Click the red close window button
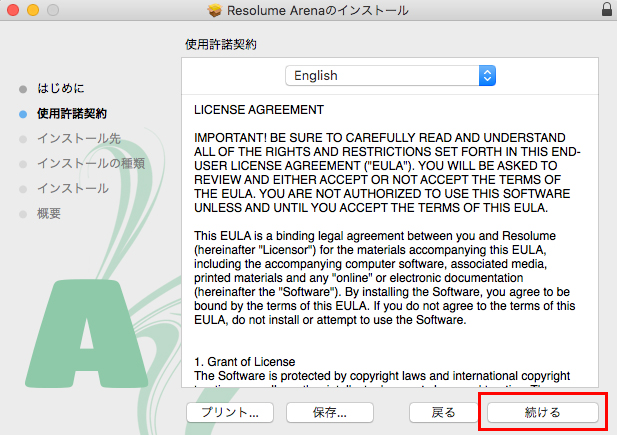 [x=13, y=10]
